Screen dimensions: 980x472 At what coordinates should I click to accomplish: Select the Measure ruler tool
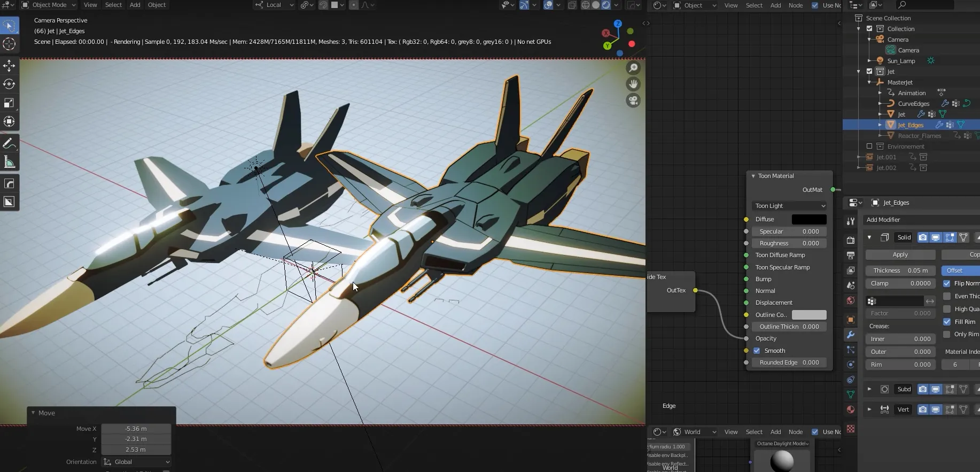[9, 162]
